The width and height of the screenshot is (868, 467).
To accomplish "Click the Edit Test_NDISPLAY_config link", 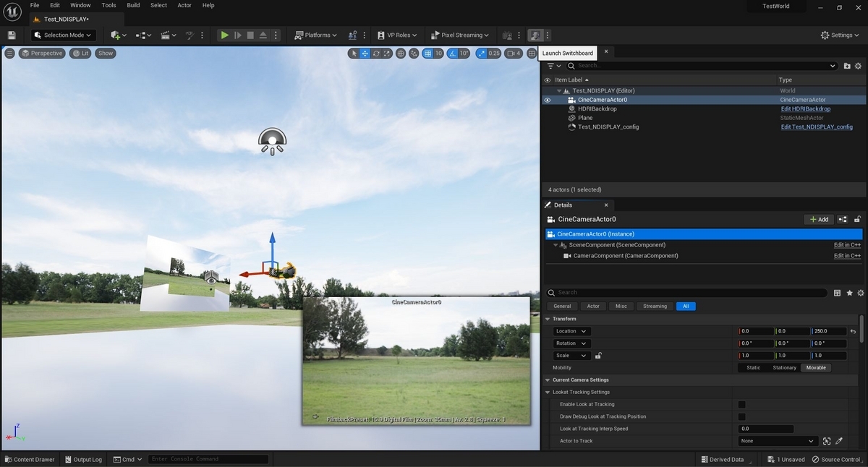I will pyautogui.click(x=817, y=127).
